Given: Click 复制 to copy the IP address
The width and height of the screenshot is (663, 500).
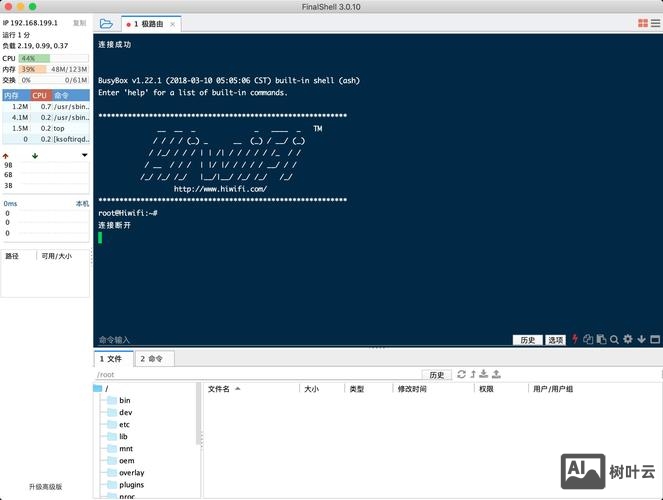Looking at the screenshot, I should point(79,22).
